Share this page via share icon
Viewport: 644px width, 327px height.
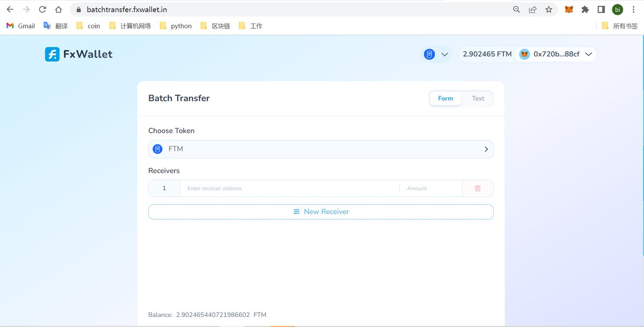[x=532, y=10]
